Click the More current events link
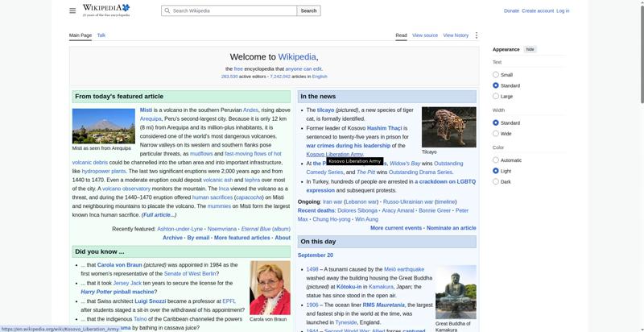The width and height of the screenshot is (644, 332). (396, 228)
